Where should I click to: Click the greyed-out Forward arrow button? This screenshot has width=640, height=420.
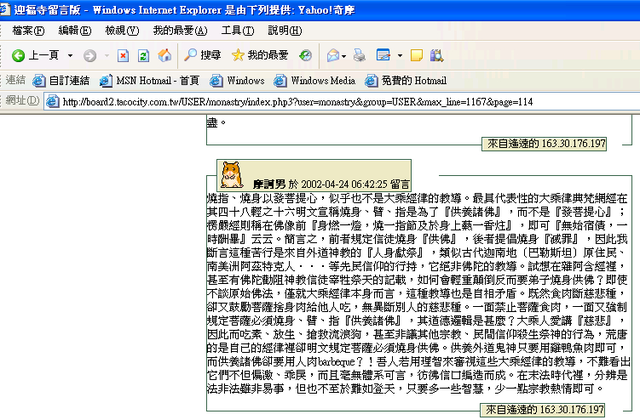(89, 56)
